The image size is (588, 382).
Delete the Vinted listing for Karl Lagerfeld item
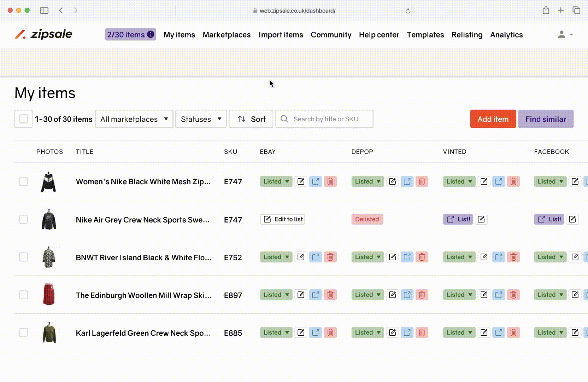tap(513, 332)
